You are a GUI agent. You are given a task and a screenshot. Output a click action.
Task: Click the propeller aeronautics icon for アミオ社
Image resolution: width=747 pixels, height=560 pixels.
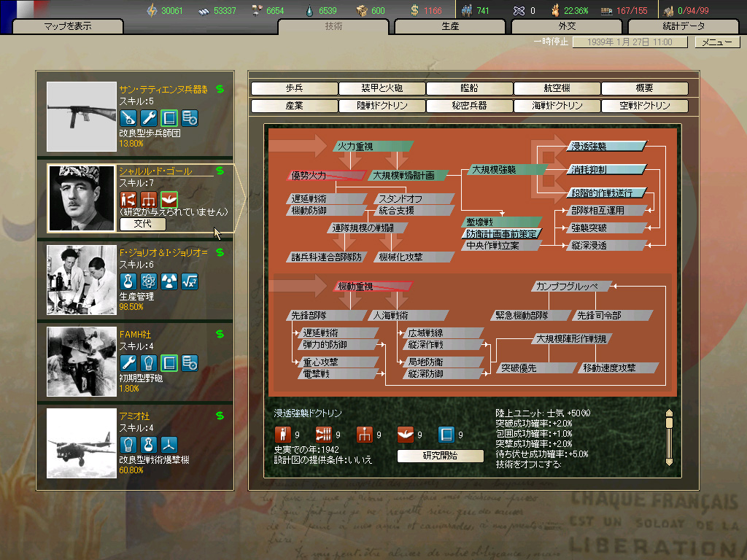pos(169,444)
